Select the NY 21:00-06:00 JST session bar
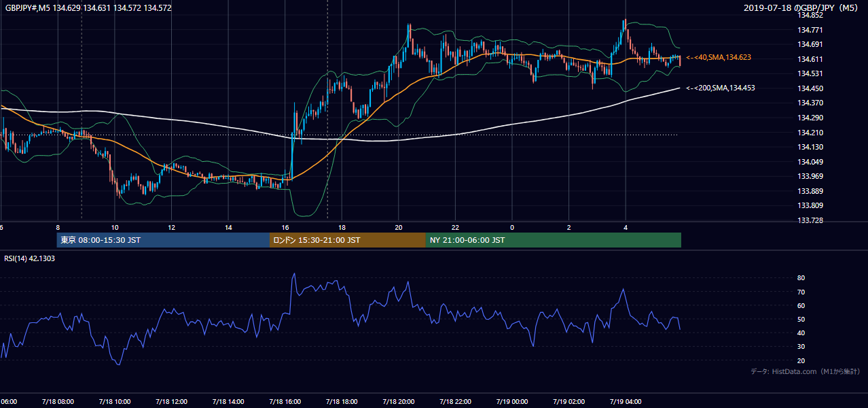 (554, 240)
